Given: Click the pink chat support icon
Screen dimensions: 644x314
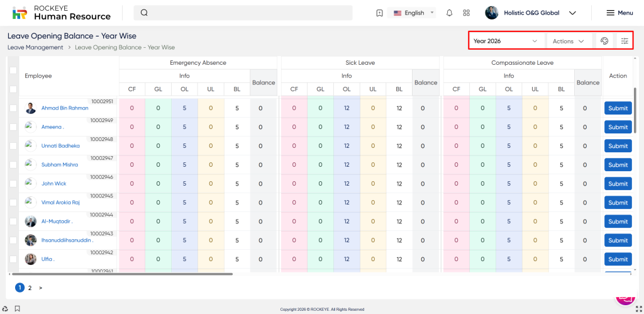Looking at the screenshot, I should click(625, 297).
